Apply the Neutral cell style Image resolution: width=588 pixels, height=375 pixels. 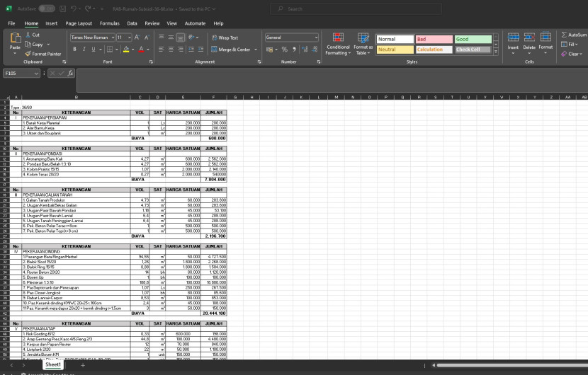393,50
